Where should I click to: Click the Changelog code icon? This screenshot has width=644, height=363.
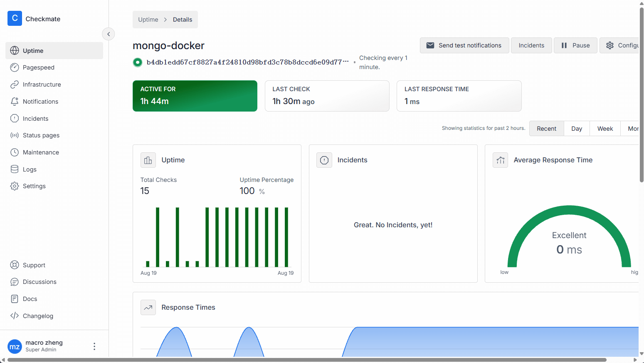[15, 316]
